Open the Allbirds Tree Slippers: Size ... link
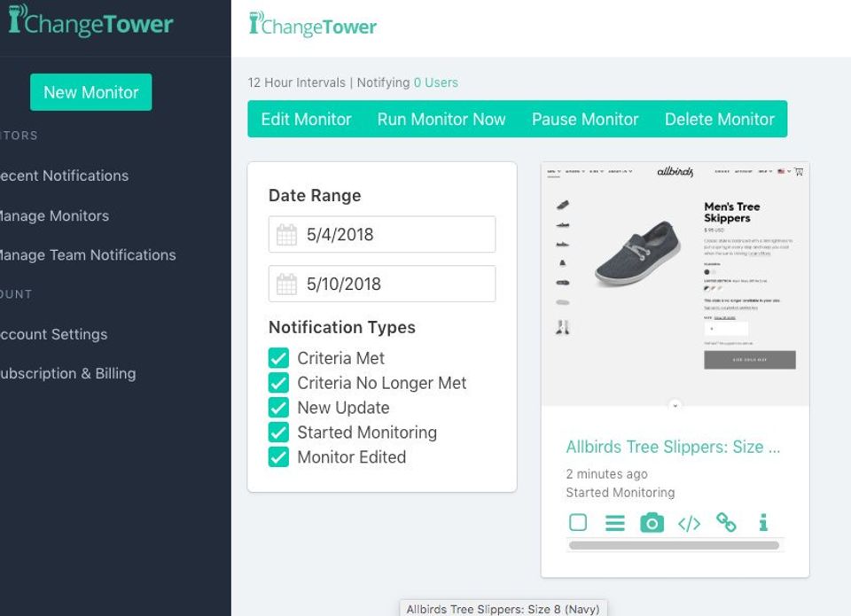The image size is (851, 616). point(673,447)
